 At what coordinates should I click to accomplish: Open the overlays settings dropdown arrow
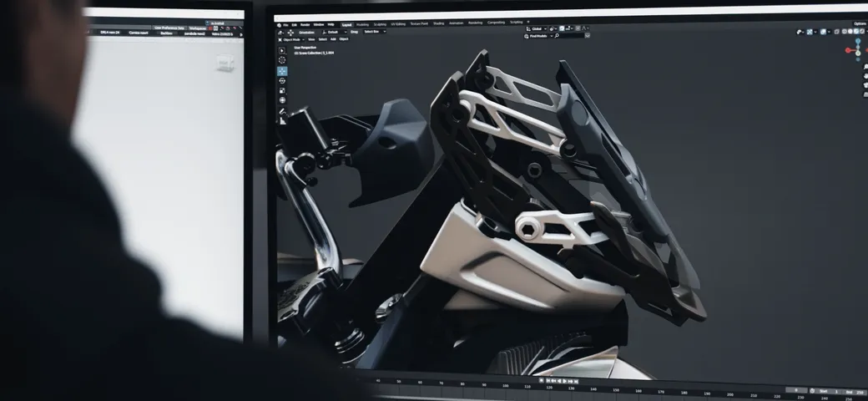pyautogui.click(x=830, y=32)
